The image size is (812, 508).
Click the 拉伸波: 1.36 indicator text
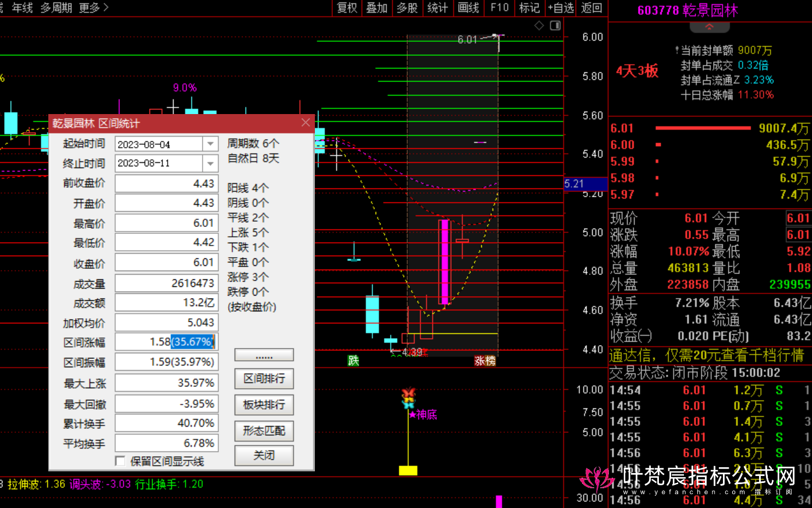point(36,484)
